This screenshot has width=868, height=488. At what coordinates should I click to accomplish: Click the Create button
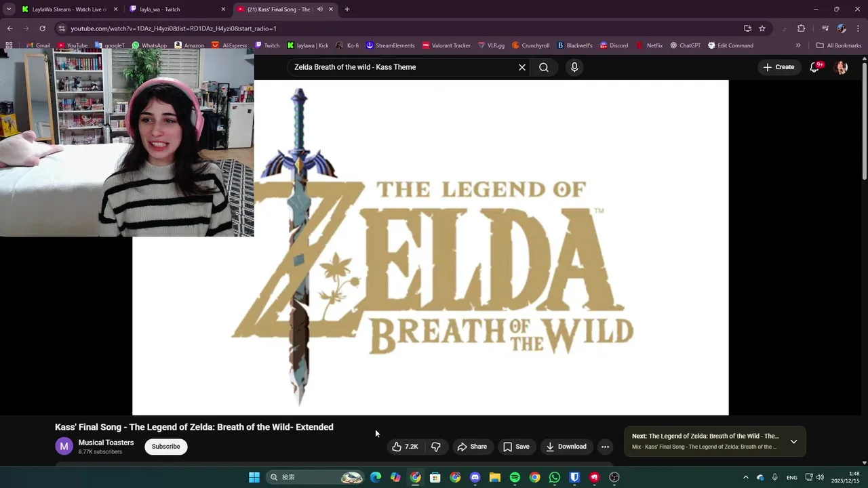(778, 67)
